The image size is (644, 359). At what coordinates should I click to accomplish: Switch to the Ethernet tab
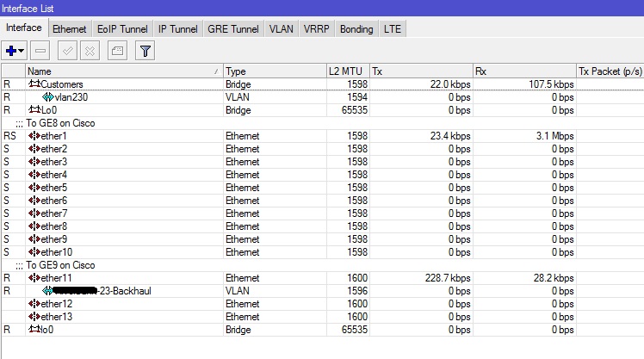[x=69, y=28]
